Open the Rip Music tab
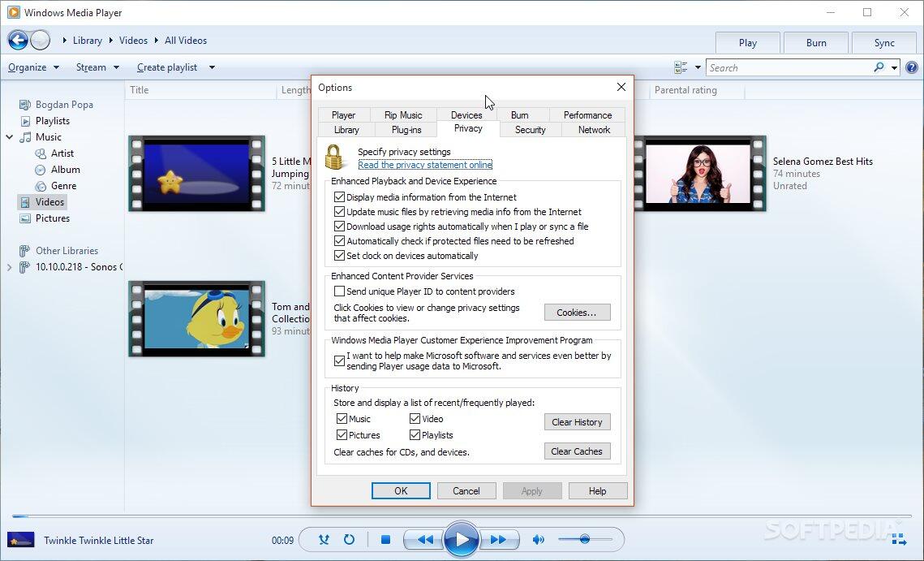The width and height of the screenshot is (924, 561). (x=403, y=115)
